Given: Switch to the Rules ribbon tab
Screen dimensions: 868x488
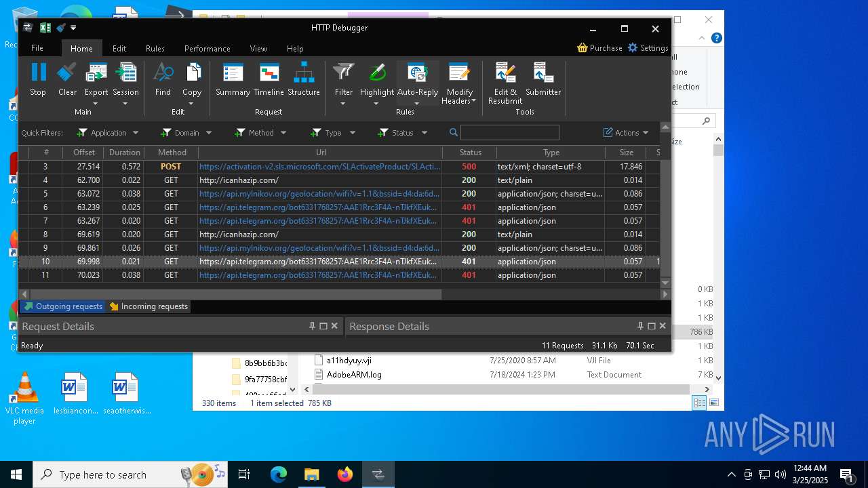Looking at the screenshot, I should pyautogui.click(x=155, y=48).
